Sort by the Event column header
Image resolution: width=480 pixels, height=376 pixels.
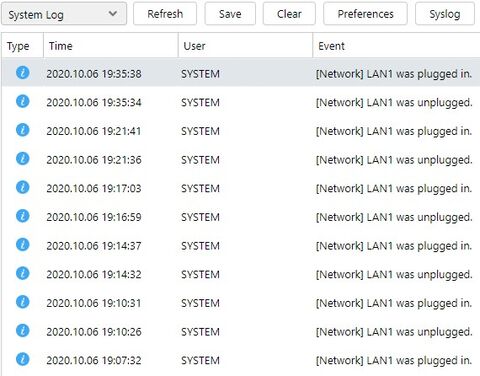pos(396,46)
